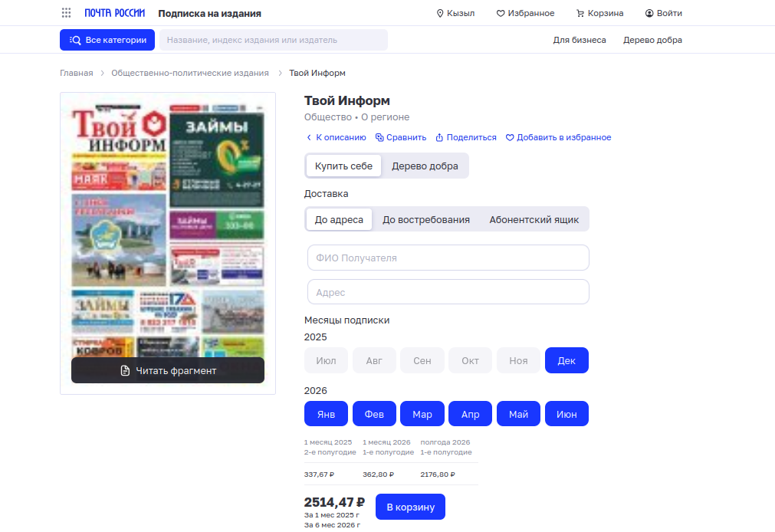Deselect month Дек 2025

[x=567, y=360]
